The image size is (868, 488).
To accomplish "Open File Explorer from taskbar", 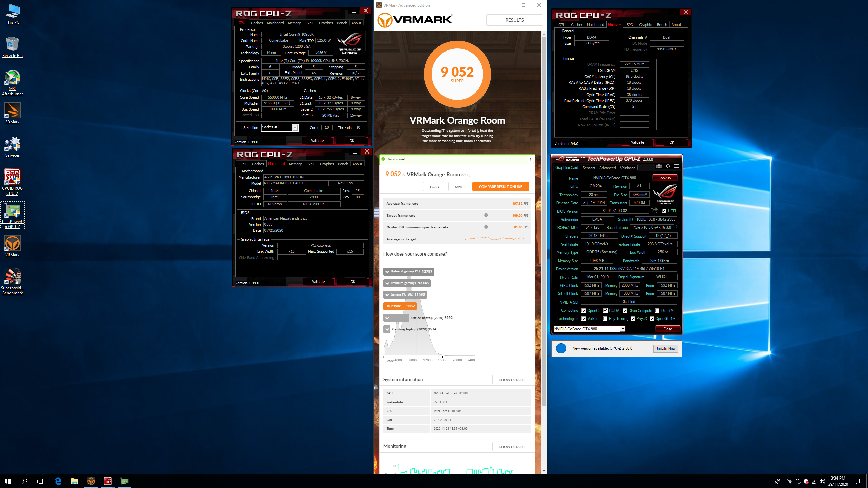I will tap(74, 481).
